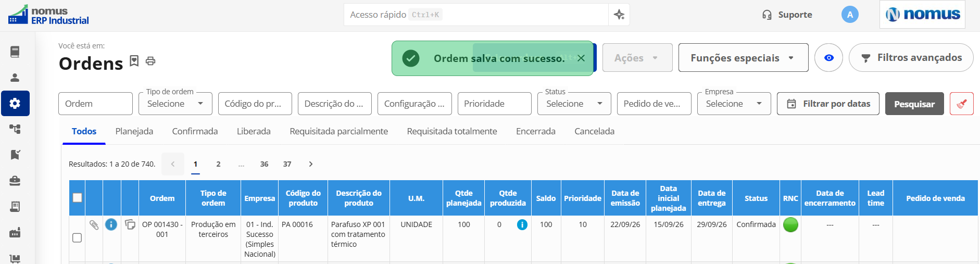The height and width of the screenshot is (264, 980).
Task: Expand the Funções especiais dropdown
Action: [x=743, y=57]
